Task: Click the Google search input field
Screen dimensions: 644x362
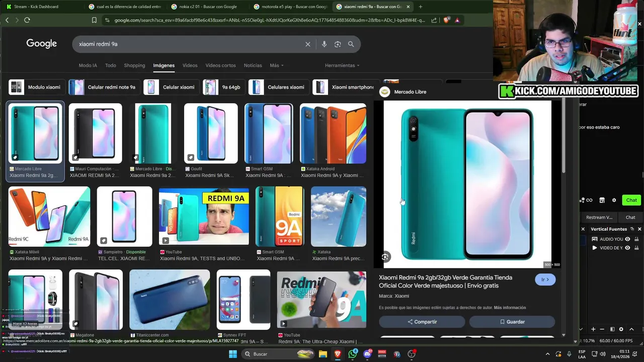Action: click(191, 44)
